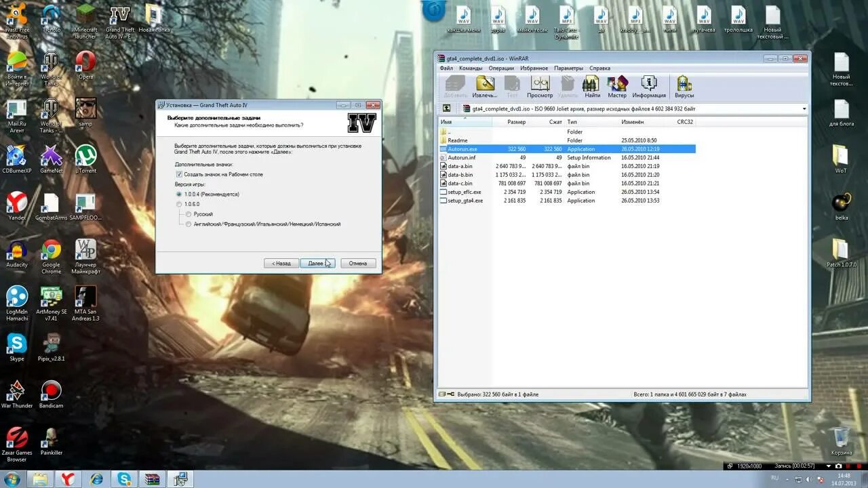Select the Autorun.exe file row
Viewport: 868px width, 488px height.
pos(567,149)
